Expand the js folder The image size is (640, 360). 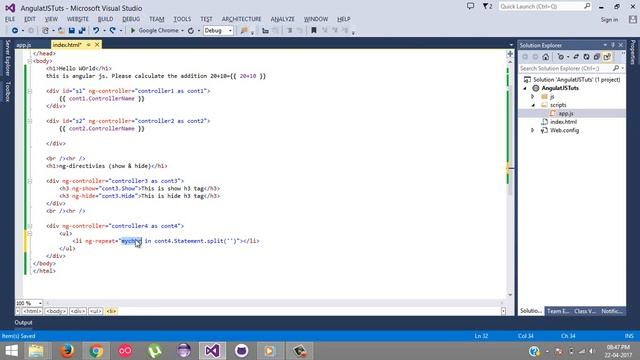tap(532, 97)
